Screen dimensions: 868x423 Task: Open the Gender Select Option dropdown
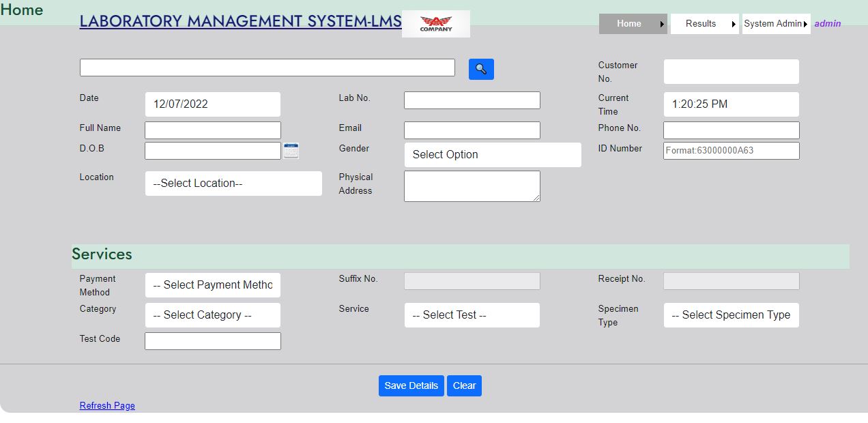click(493, 155)
